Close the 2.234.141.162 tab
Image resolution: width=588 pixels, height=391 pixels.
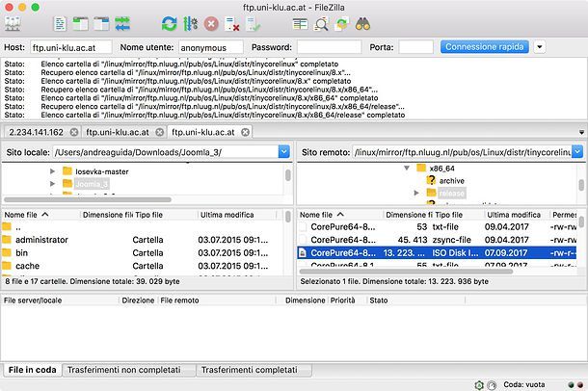[74, 132]
